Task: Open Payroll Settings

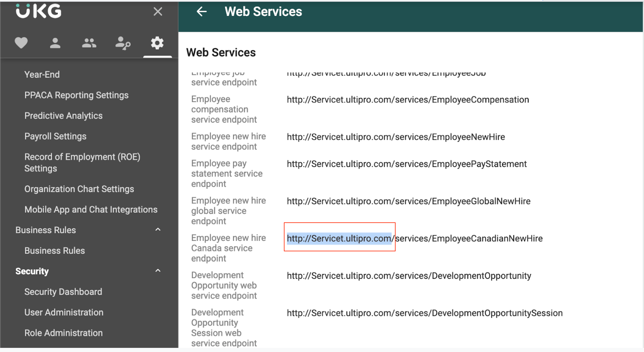Action: pyautogui.click(x=55, y=136)
